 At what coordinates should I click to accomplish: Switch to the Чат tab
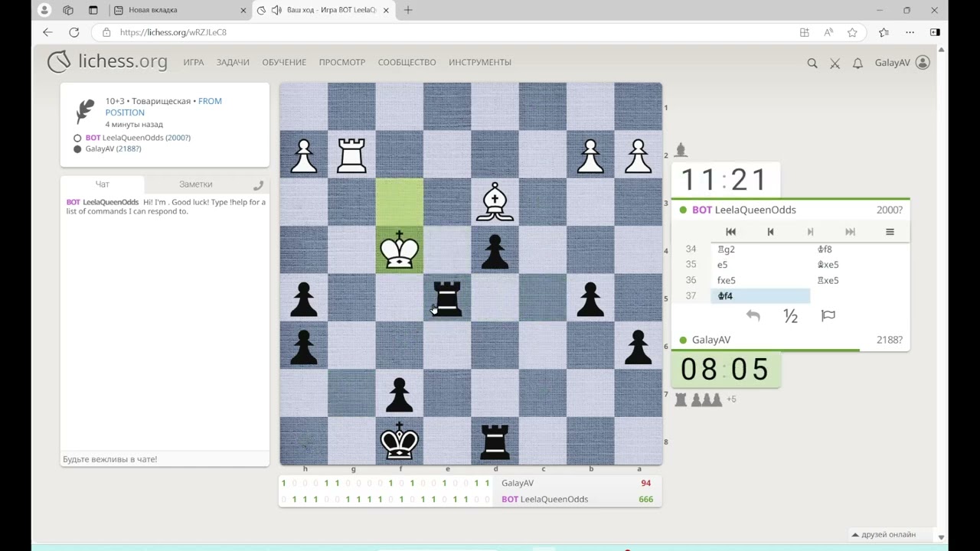(x=103, y=184)
